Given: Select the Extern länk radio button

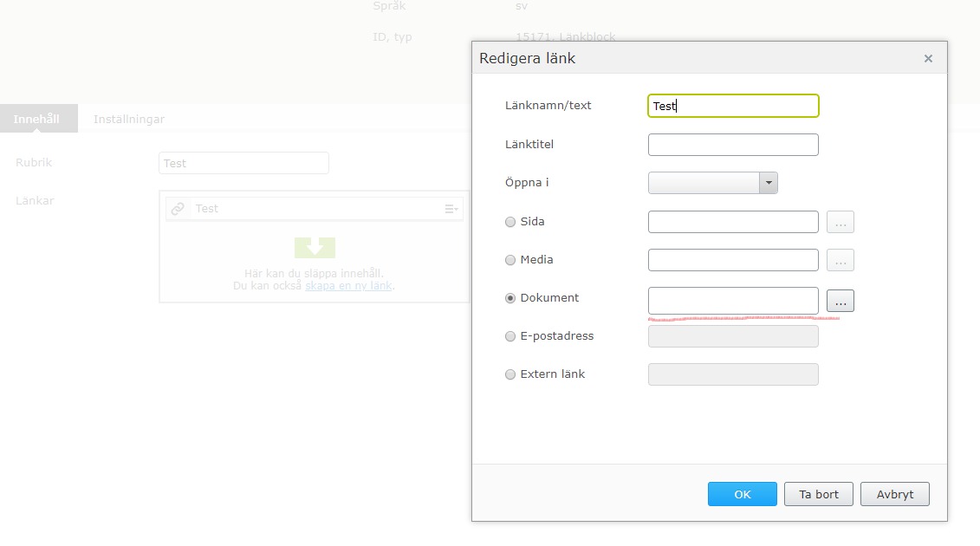Looking at the screenshot, I should (510, 374).
